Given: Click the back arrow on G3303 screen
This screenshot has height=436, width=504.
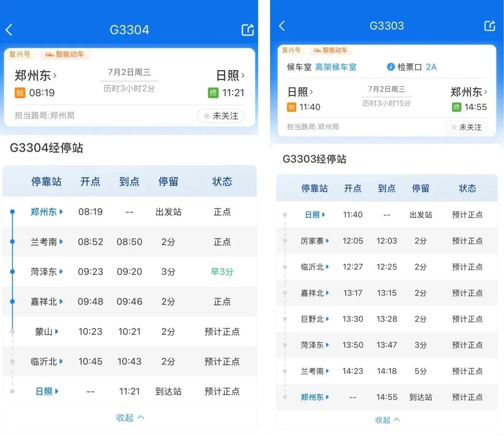Looking at the screenshot, I should pyautogui.click(x=283, y=26).
